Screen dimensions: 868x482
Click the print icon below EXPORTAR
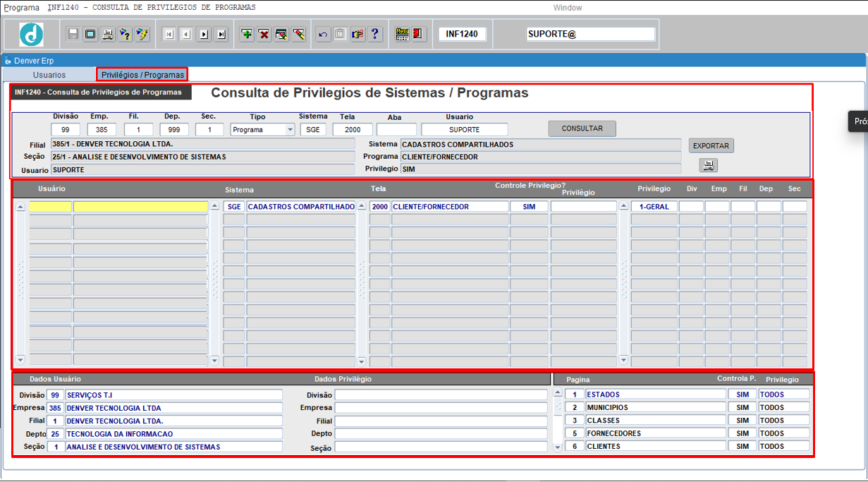tap(709, 165)
